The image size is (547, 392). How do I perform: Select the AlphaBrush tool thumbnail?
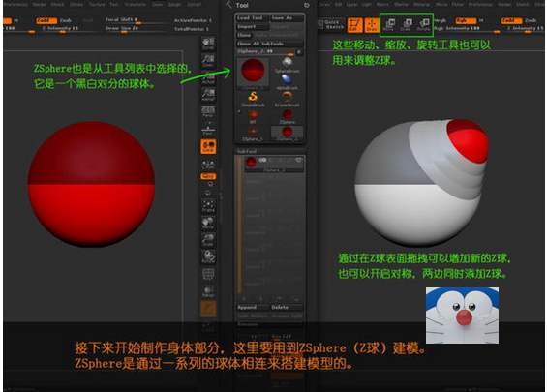coord(288,82)
